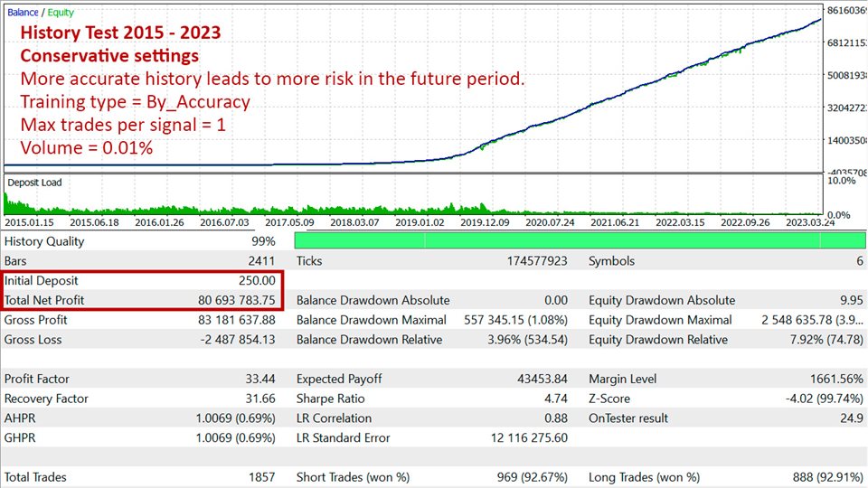Click the Equity Drawdown Maximal label
868x488 pixels.
coord(660,320)
